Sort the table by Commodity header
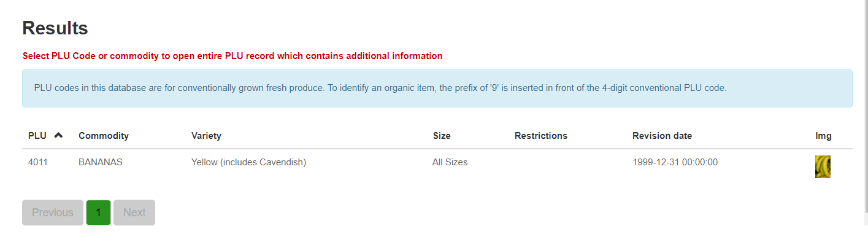Viewport: 868px width, 247px height. (x=104, y=136)
